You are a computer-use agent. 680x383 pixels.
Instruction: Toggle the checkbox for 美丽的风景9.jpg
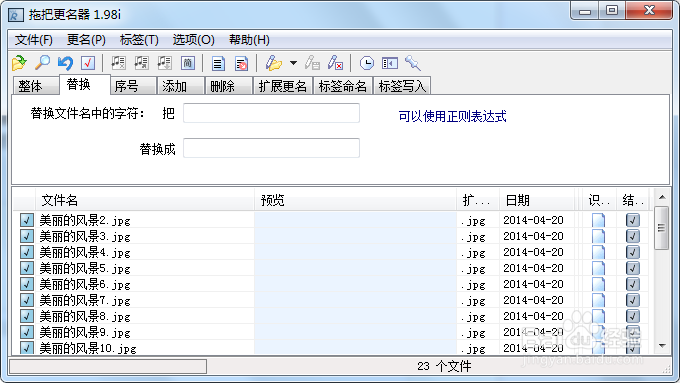click(x=26, y=332)
